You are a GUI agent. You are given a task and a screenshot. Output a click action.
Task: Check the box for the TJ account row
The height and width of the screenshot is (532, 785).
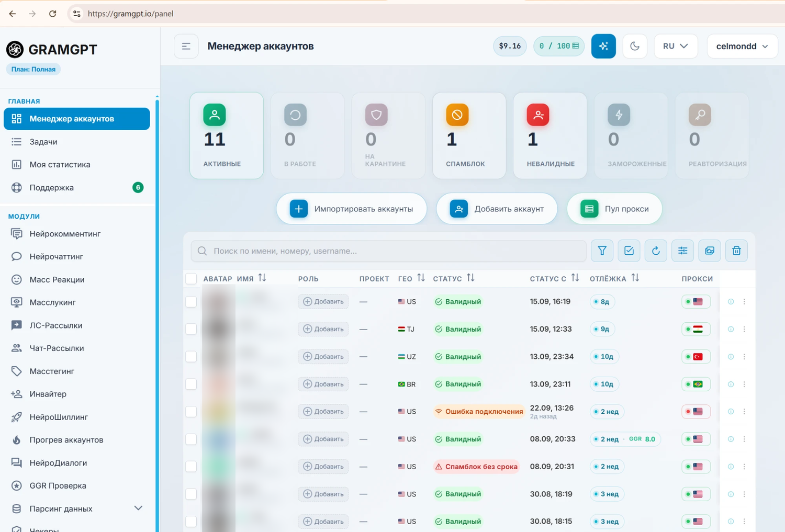[191, 329]
